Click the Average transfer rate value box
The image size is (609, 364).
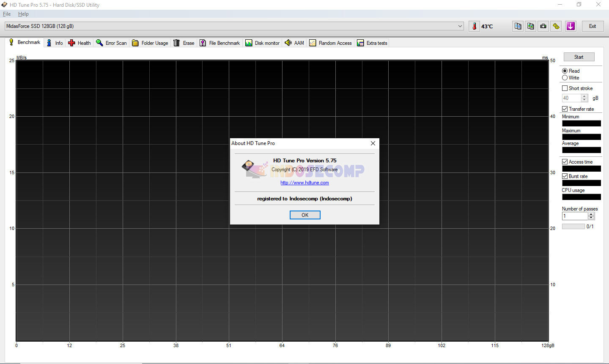click(582, 150)
